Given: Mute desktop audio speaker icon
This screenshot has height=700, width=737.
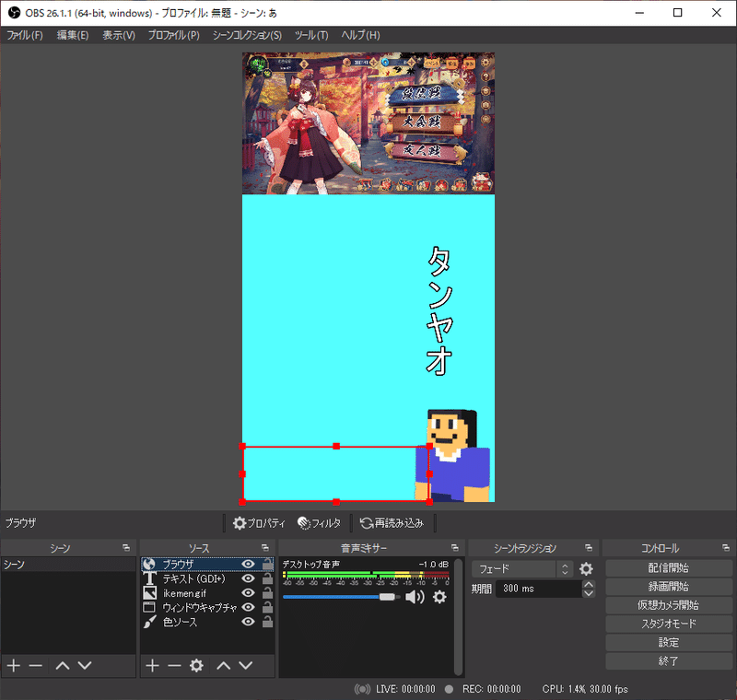Looking at the screenshot, I should pos(415,597).
